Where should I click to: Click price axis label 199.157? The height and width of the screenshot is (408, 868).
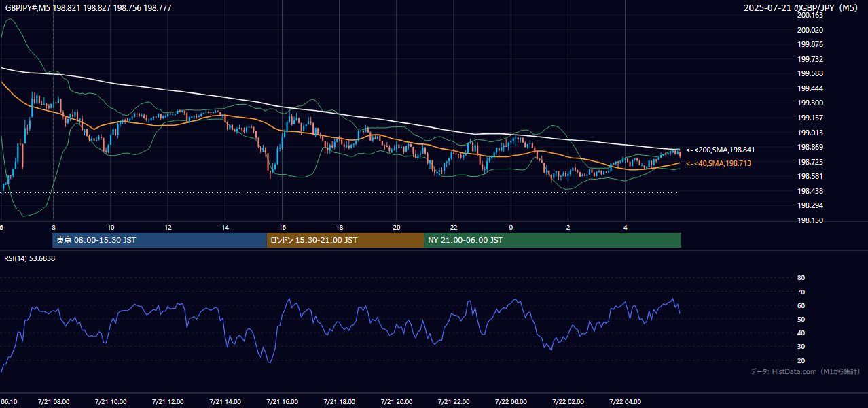pos(810,118)
